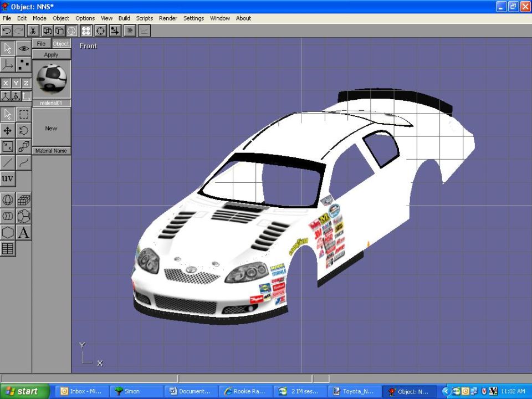
Task: Select the Axis mode icon
Action: [7, 64]
